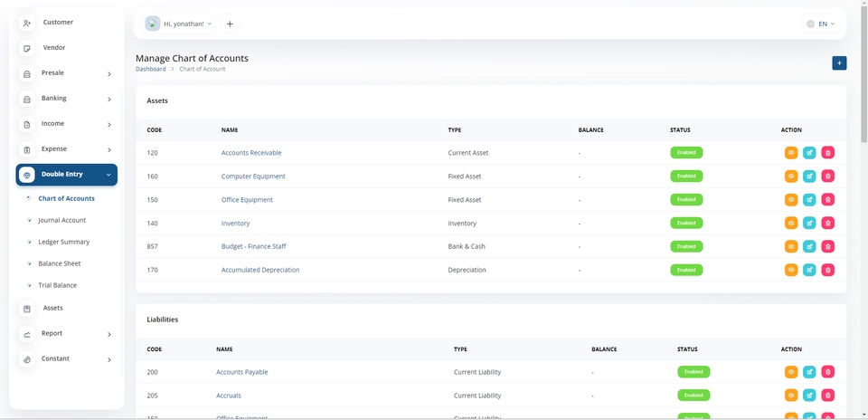Edit the Accruals account

point(809,396)
